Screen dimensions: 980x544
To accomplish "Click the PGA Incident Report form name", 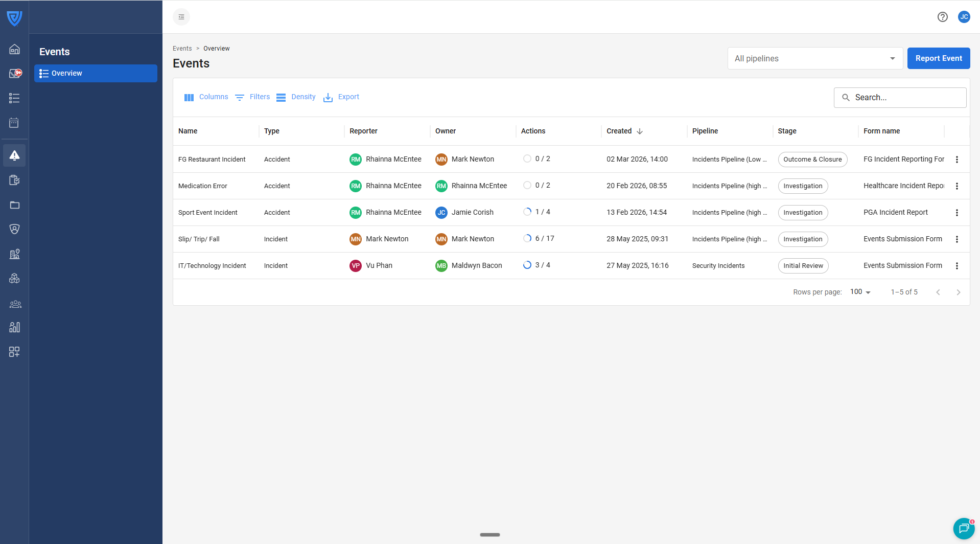I will pos(896,213).
